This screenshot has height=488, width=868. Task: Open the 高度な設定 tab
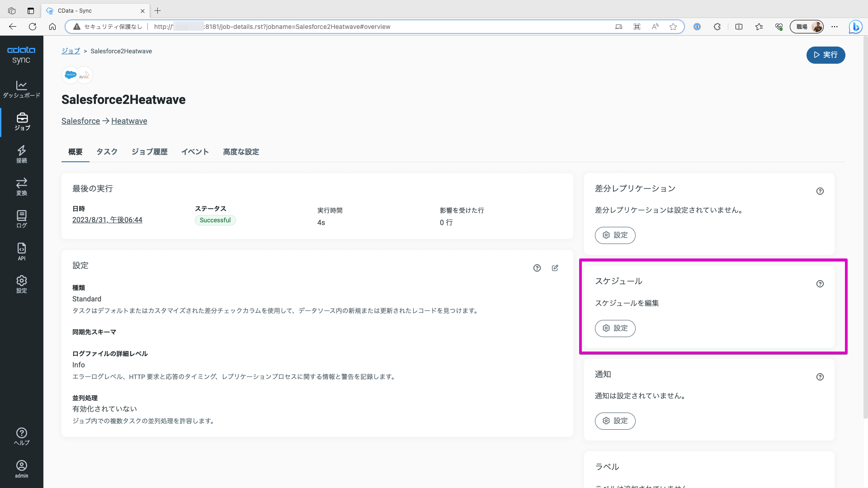tap(241, 152)
